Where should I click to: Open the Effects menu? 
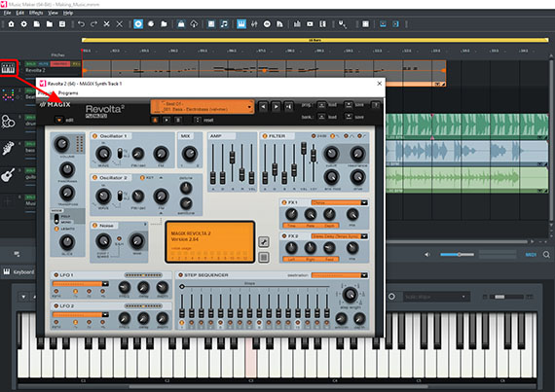(x=36, y=13)
